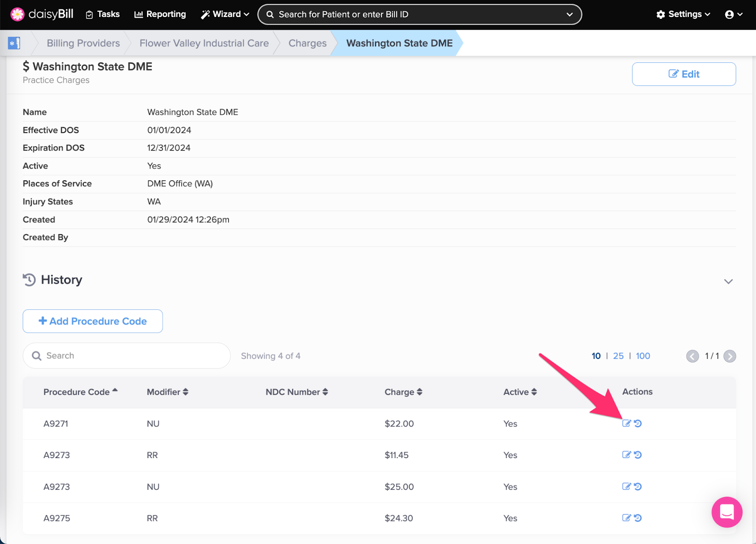
Task: Sort by Procedure Code column
Action: [80, 392]
